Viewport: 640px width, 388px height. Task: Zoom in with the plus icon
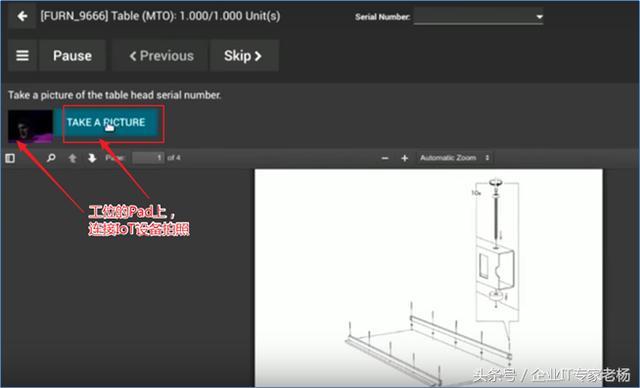(x=404, y=158)
